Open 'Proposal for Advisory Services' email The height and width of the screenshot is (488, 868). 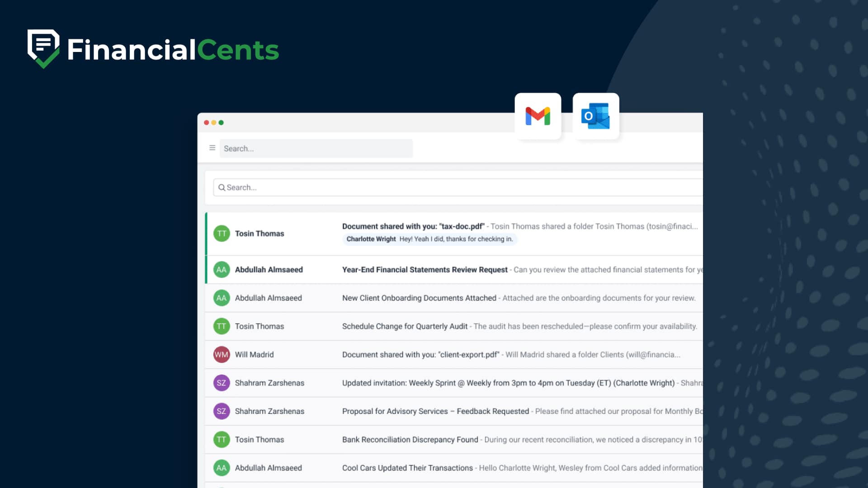click(454, 411)
